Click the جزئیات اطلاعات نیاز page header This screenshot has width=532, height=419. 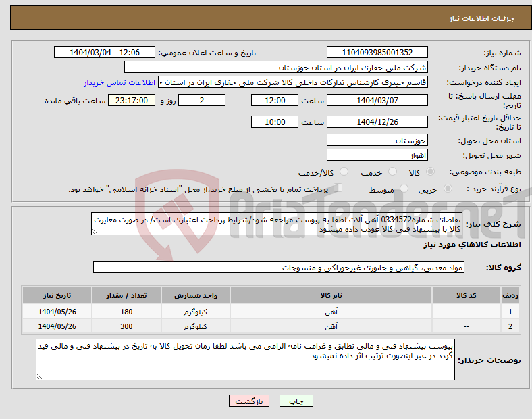click(x=482, y=18)
